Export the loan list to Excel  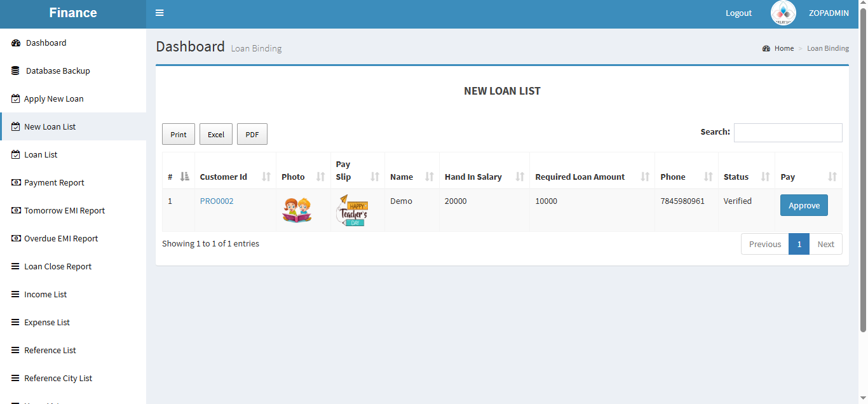[x=216, y=134]
